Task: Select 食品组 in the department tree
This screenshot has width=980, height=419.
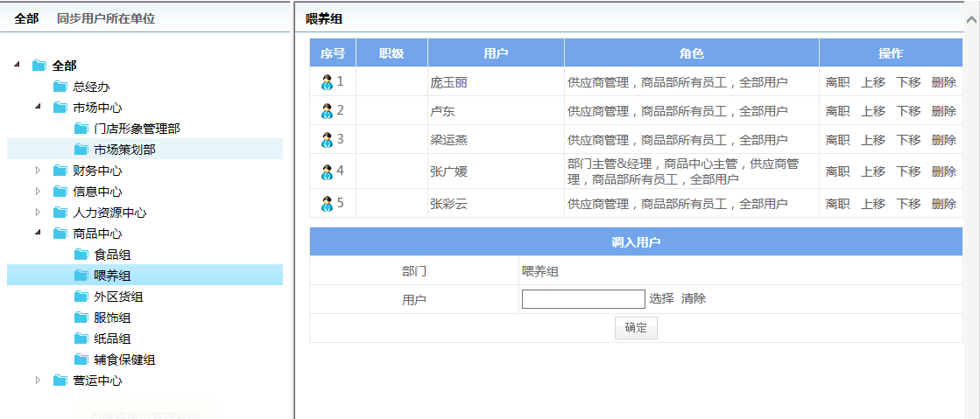Action: [x=112, y=255]
